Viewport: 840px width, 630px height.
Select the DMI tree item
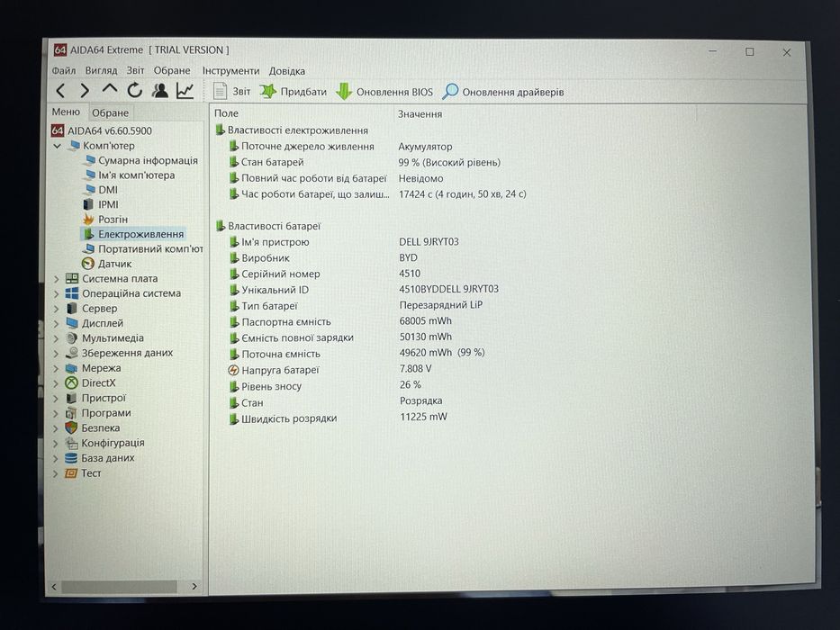101,190
